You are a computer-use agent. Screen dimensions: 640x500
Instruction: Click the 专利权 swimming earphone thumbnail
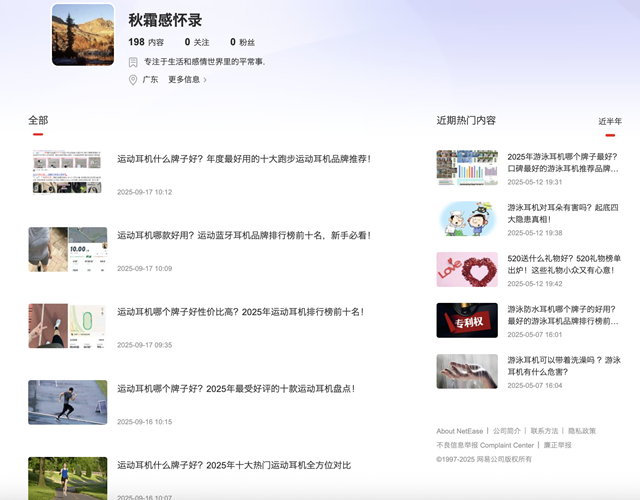pyautogui.click(x=467, y=320)
